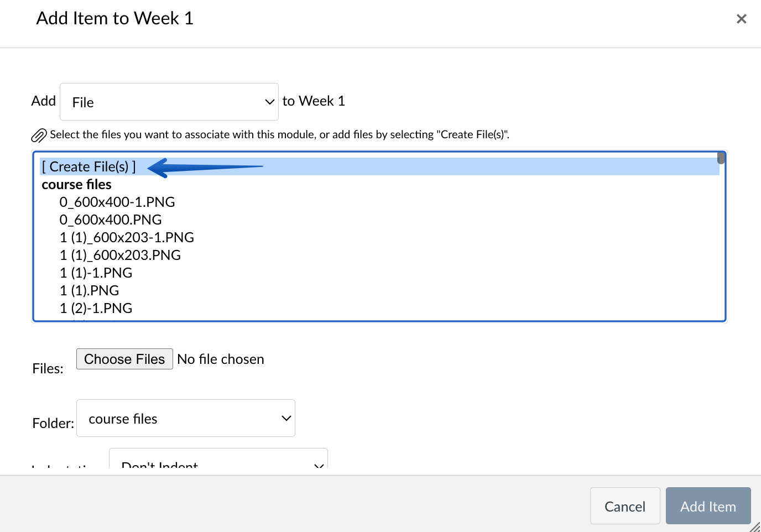Expand the course files Folder dropdown
Screen dimensions: 761x532
click(186, 418)
